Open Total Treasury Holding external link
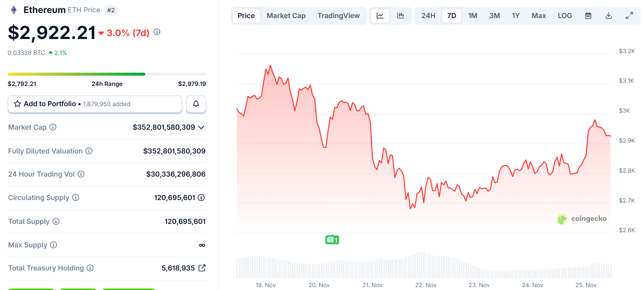This screenshot has width=644, height=290. click(x=202, y=268)
